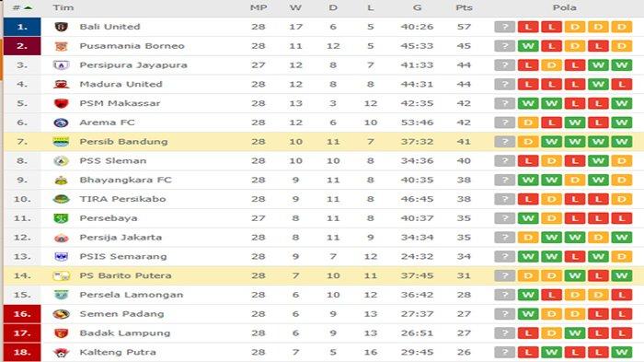Viewport: 644px width, 362px height.
Task: Sort standings by MP column header
Action: click(259, 7)
